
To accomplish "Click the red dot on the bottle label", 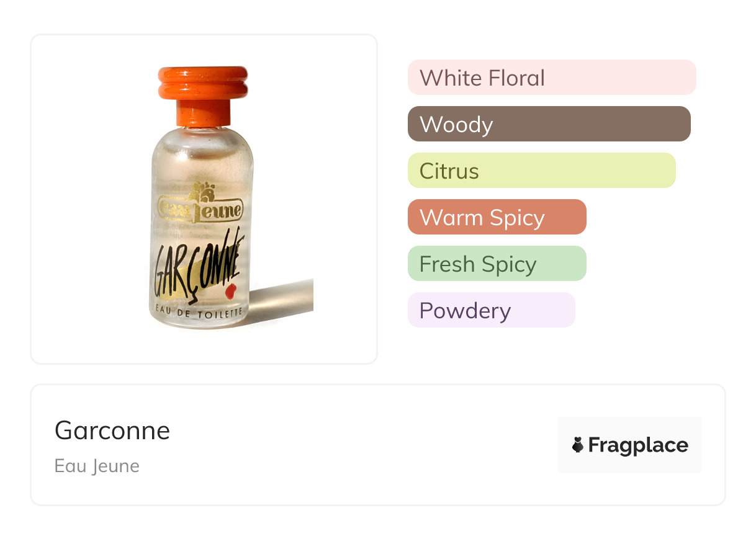I will coord(231,290).
